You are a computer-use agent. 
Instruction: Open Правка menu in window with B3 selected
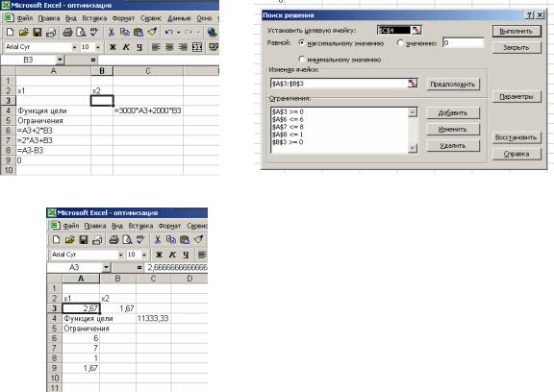49,18
